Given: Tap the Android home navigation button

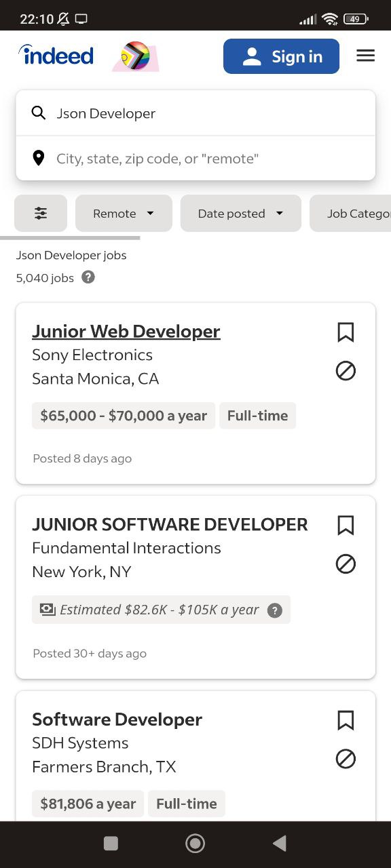Looking at the screenshot, I should (x=195, y=843).
